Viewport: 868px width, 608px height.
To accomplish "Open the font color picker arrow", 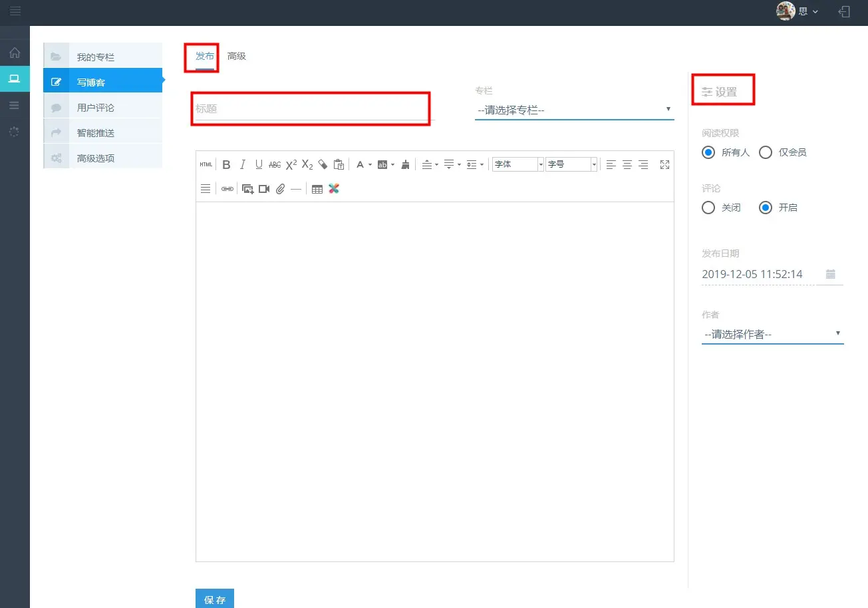I will click(x=370, y=164).
